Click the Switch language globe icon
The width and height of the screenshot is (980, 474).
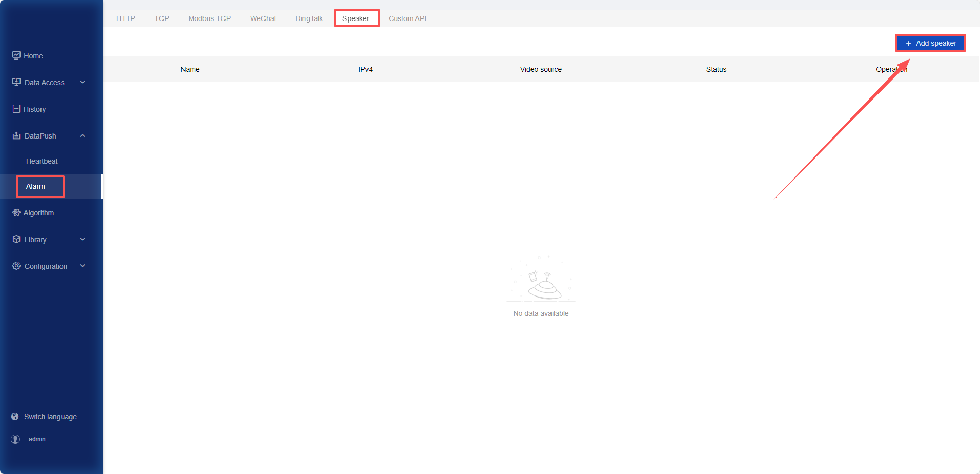click(15, 417)
